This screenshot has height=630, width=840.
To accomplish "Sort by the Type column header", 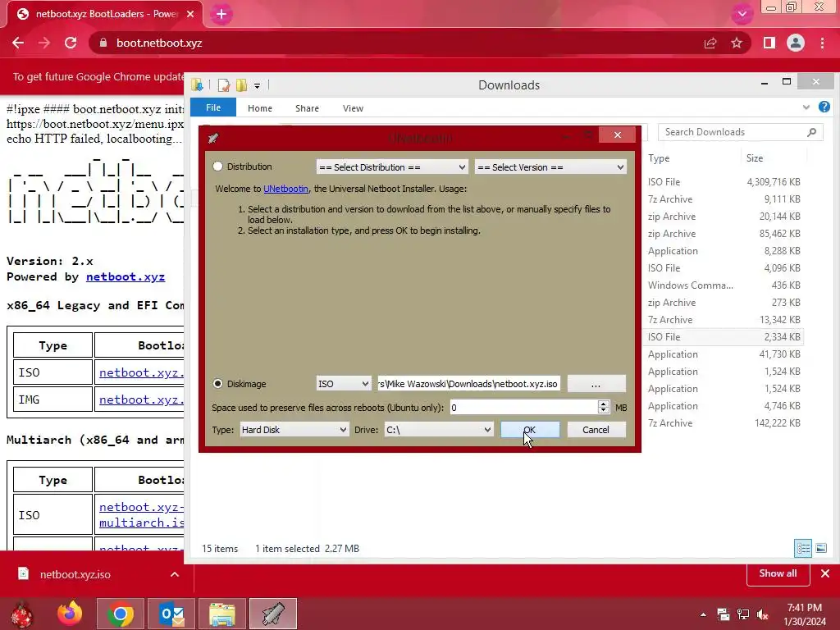I will (x=659, y=158).
